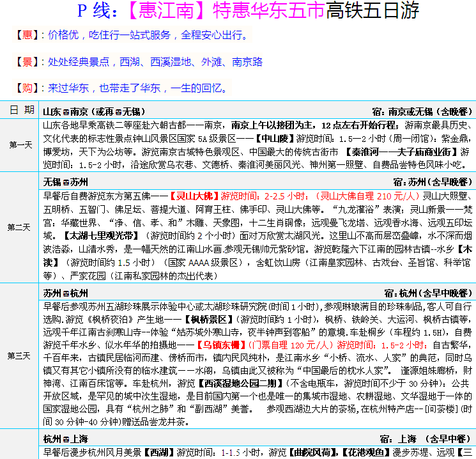Click the train icon between 无锡 and 苏州
476x459 pixels.
[x=66, y=182]
